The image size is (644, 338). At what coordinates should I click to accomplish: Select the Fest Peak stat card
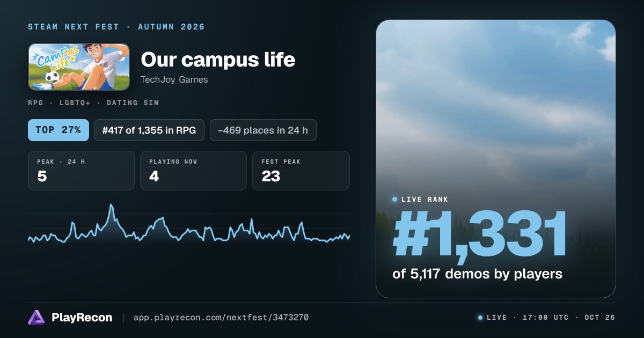[x=301, y=171]
